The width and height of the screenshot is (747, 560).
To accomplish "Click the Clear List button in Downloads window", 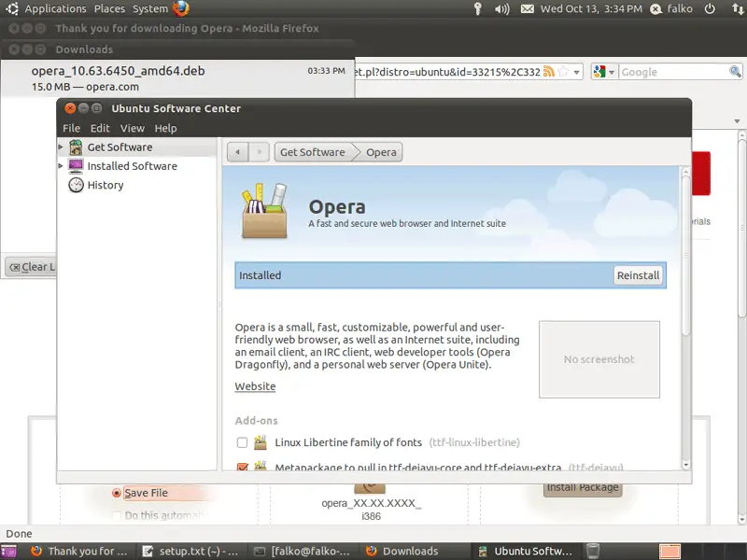I will point(32,267).
